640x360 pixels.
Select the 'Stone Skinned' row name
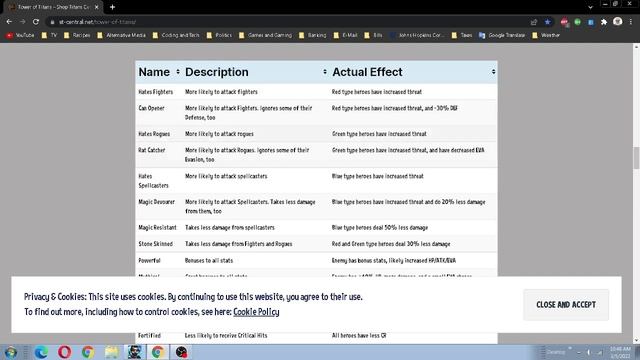[x=156, y=244]
